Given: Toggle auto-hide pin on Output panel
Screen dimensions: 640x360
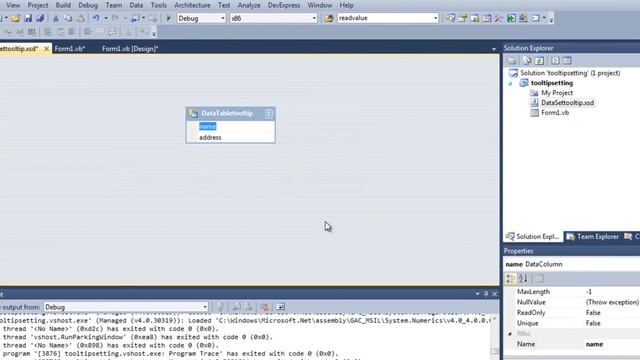Looking at the screenshot, I should click(486, 294).
